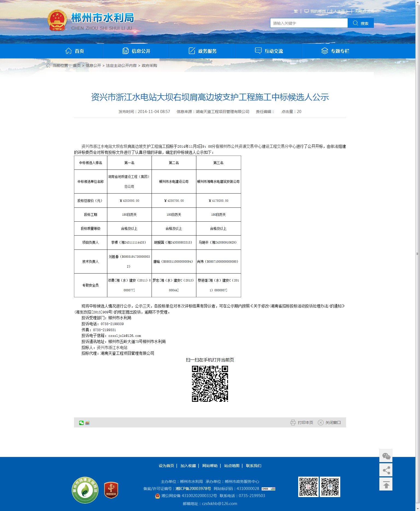Go to 互动交流 in the navigation bar
420x511 pixels.
click(x=269, y=51)
